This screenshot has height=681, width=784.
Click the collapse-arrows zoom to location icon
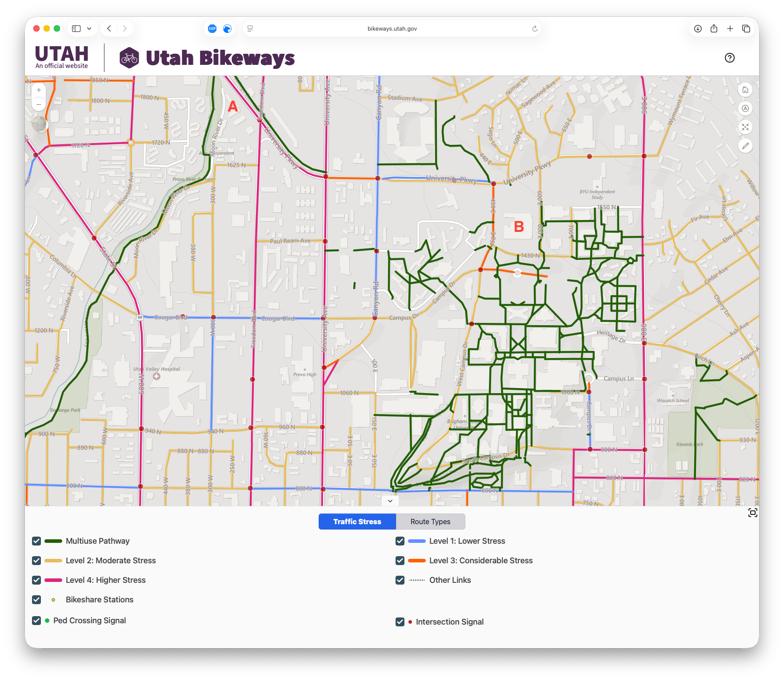click(x=745, y=127)
